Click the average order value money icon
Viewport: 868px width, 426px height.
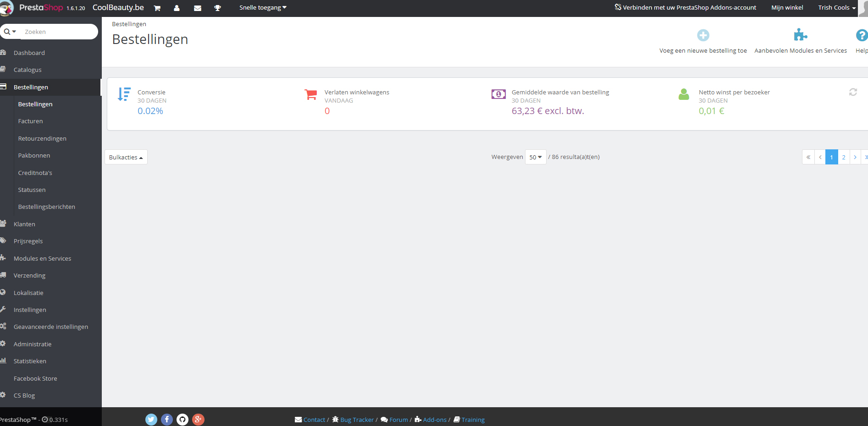tap(498, 94)
